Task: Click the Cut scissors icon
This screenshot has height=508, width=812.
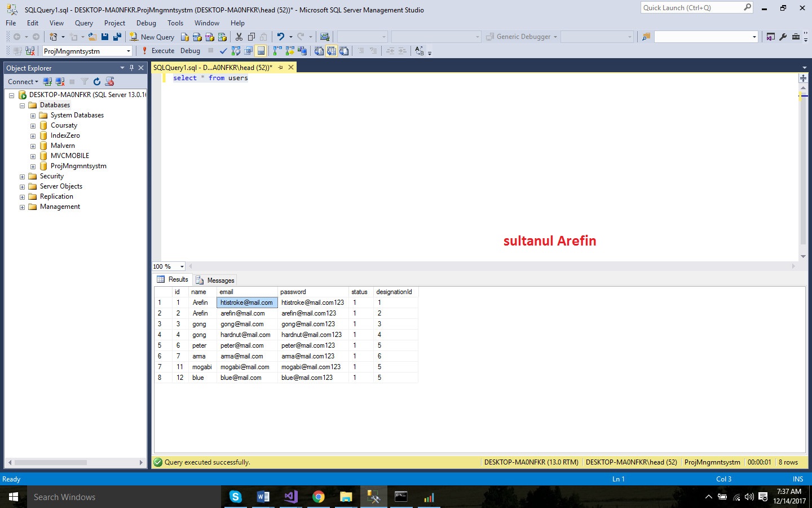Action: pyautogui.click(x=239, y=37)
